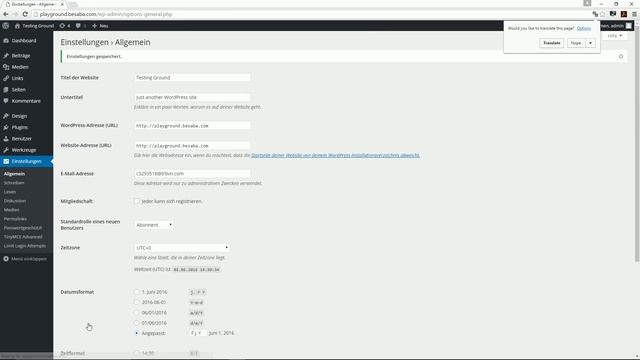Open Medien settings submenu item
The width and height of the screenshot is (640, 360).
pos(11,210)
